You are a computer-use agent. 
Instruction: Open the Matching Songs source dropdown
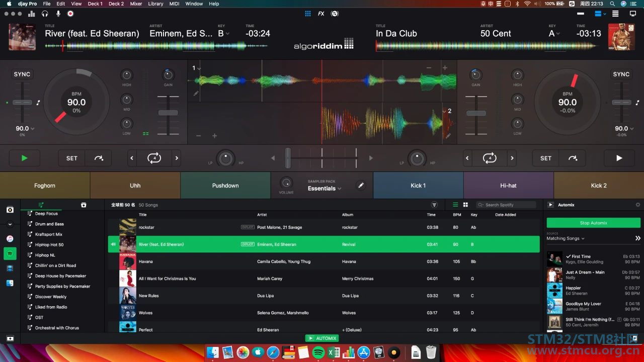pyautogui.click(x=566, y=238)
